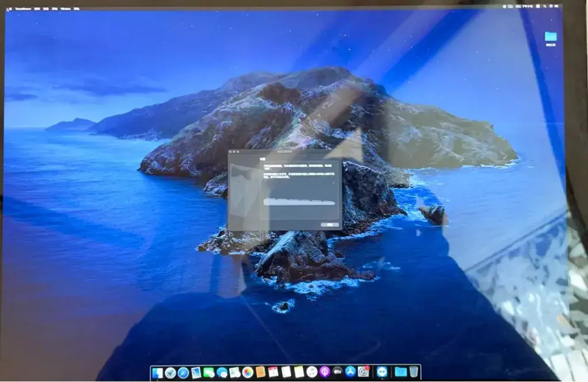The height and width of the screenshot is (382, 588).
Task: Open Launchpad rocket icon in Dock
Action: (x=170, y=373)
